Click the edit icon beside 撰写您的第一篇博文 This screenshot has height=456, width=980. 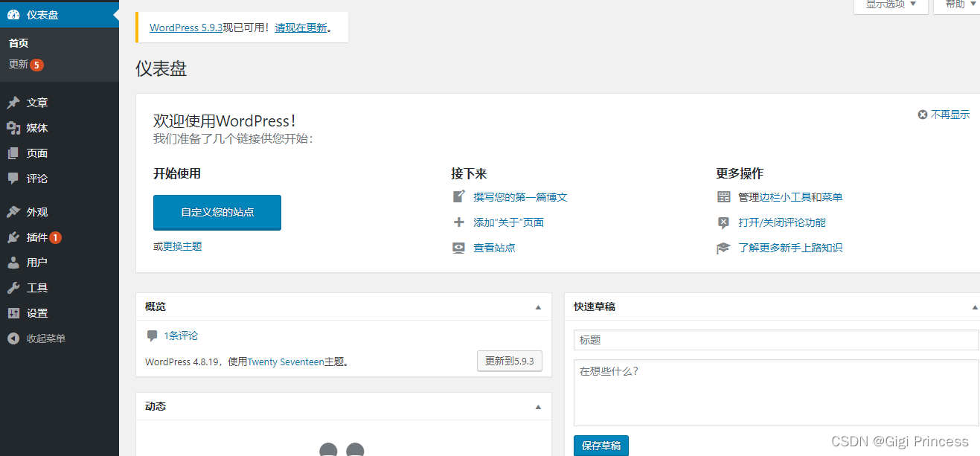point(459,197)
